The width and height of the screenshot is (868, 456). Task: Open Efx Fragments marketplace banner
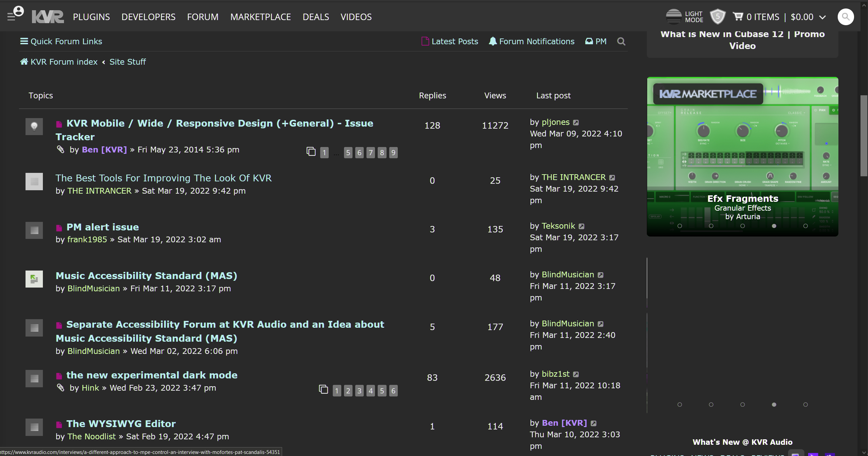point(742,157)
